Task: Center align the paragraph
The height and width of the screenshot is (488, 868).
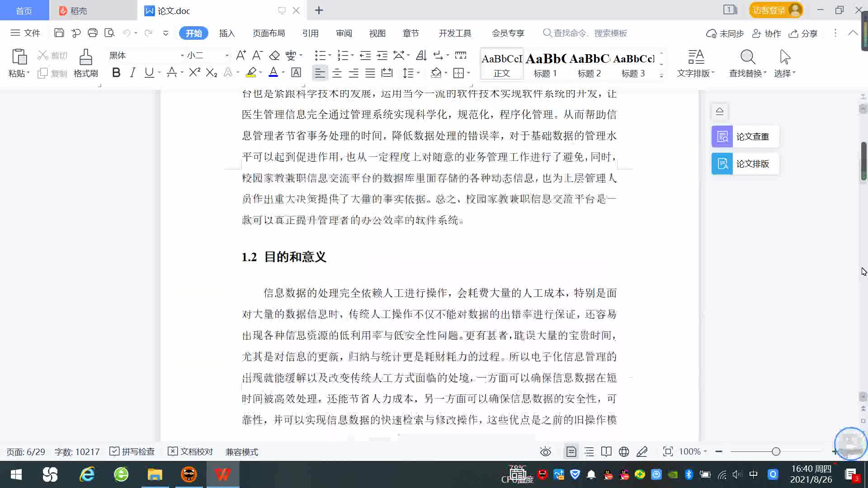Action: coord(337,73)
